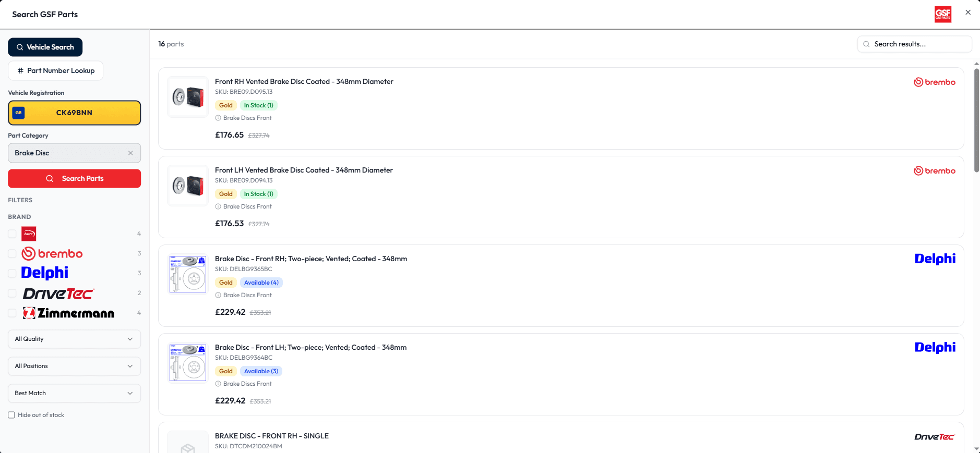Tick the Delphi brand checkbox
Viewport: 980px width, 453px height.
(12, 273)
